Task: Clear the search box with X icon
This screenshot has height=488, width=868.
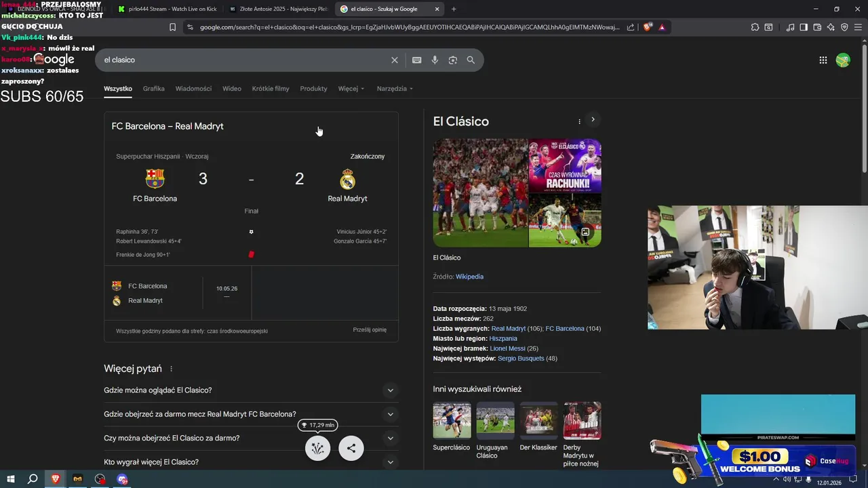Action: 395,60
